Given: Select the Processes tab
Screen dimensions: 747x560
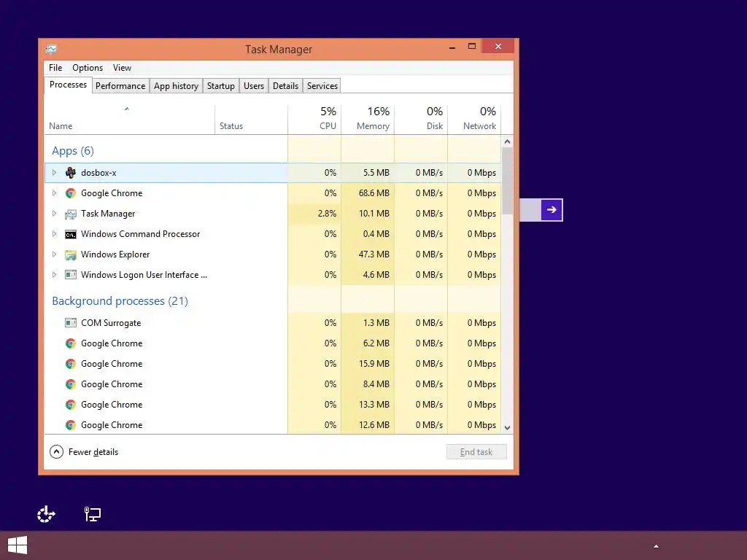Looking at the screenshot, I should (68, 85).
